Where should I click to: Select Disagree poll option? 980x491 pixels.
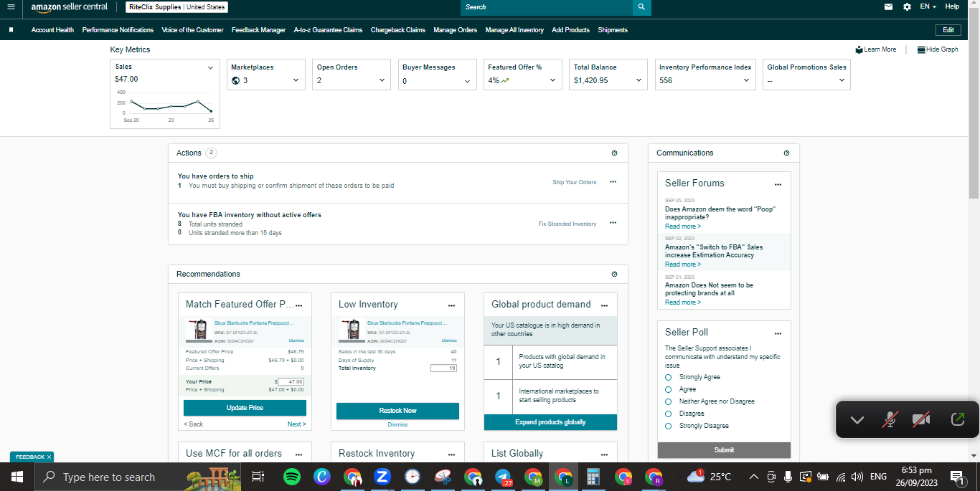pos(668,414)
